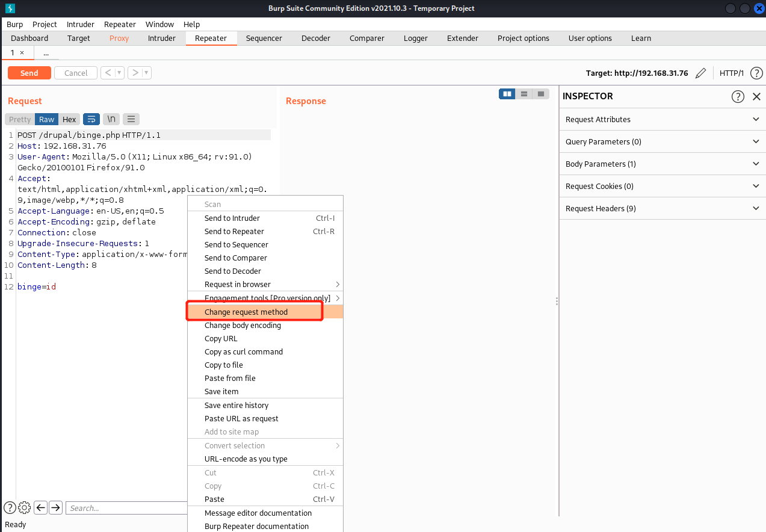Select Send to Decoder

(x=265, y=271)
